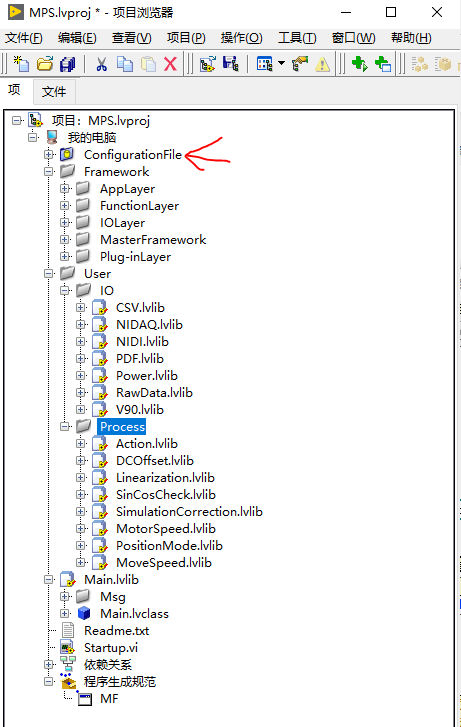Expand the AppLayer folder
This screenshot has width=461, height=727.
(65, 189)
